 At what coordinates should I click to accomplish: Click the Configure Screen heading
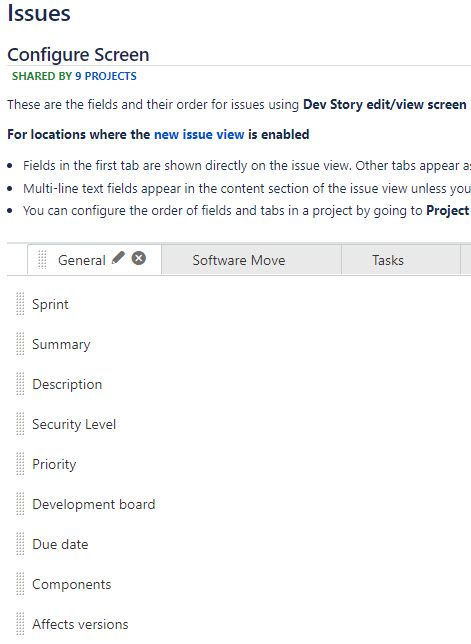click(78, 55)
